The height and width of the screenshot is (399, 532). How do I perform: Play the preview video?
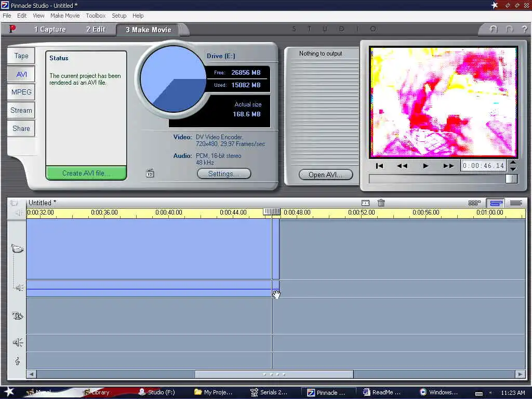coord(426,166)
